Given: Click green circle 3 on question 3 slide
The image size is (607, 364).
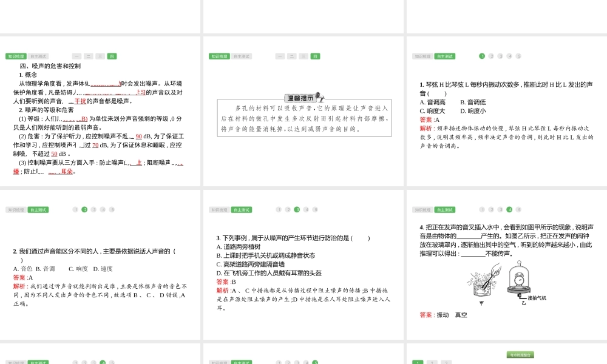Looking at the screenshot, I should click(297, 209).
